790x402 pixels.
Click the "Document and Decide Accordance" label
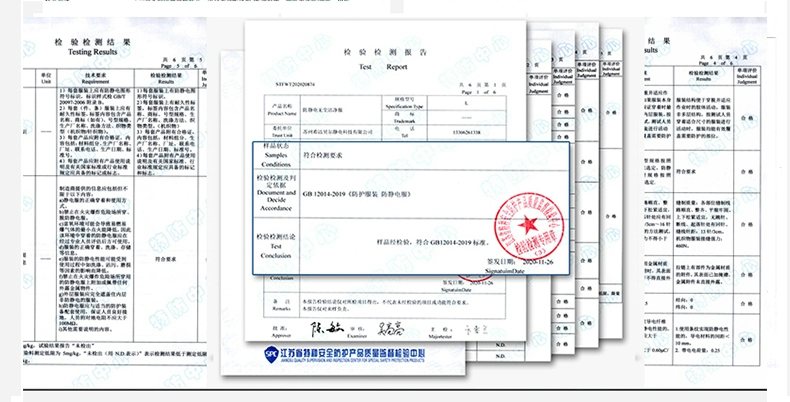276,200
